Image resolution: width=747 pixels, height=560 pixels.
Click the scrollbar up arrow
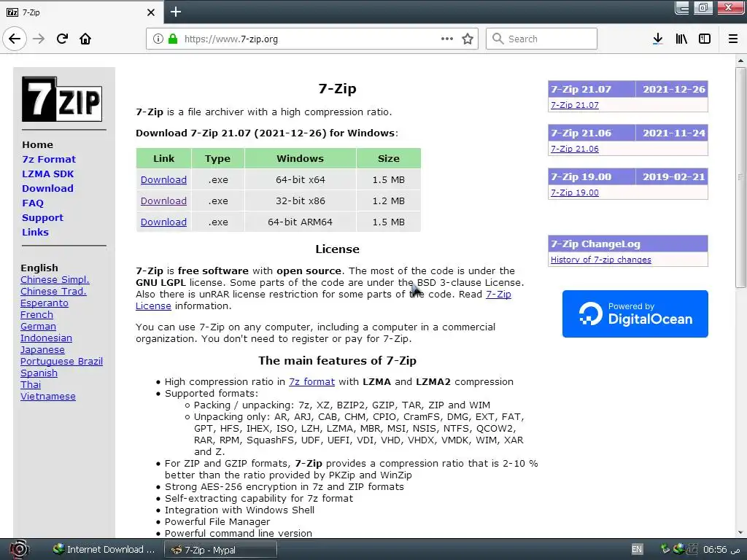740,61
